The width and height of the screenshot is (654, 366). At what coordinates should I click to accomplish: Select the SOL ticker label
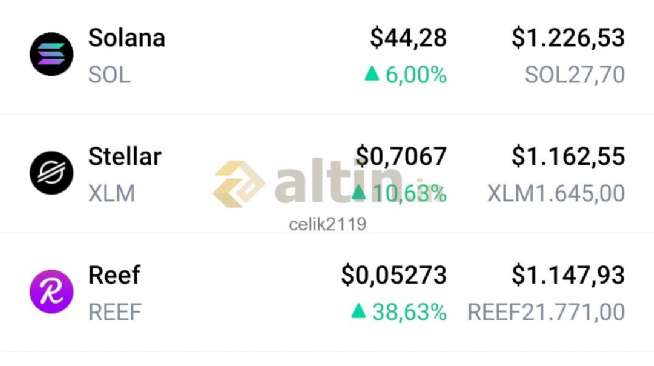[109, 75]
